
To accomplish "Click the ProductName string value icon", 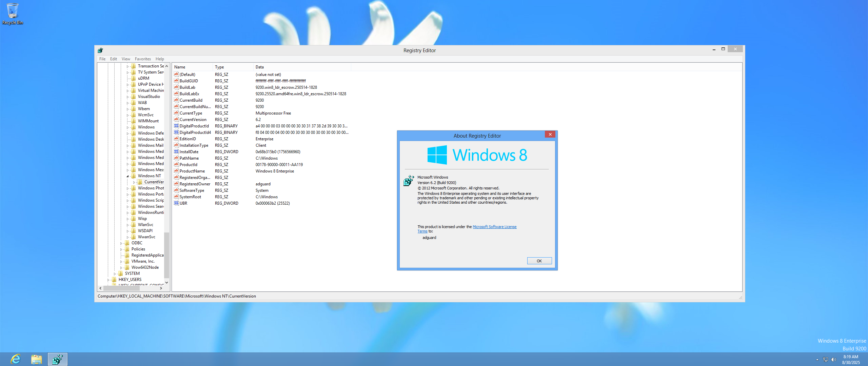I will [x=176, y=171].
